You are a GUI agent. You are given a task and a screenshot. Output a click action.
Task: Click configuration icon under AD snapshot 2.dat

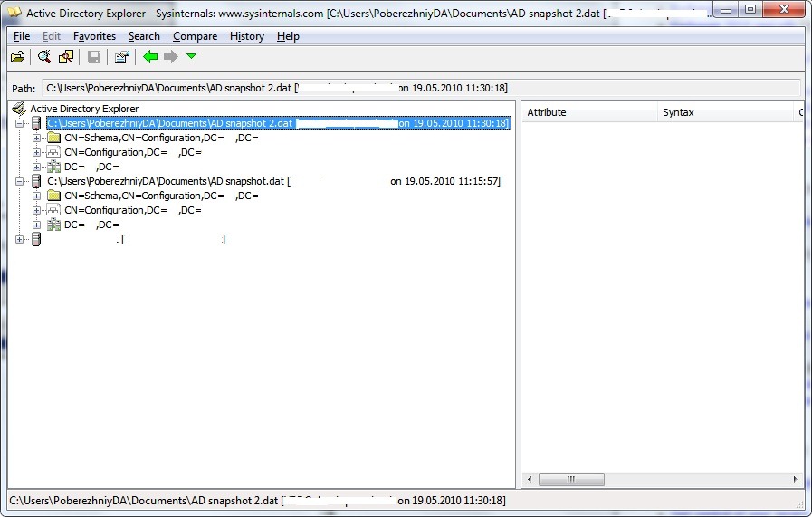point(53,152)
